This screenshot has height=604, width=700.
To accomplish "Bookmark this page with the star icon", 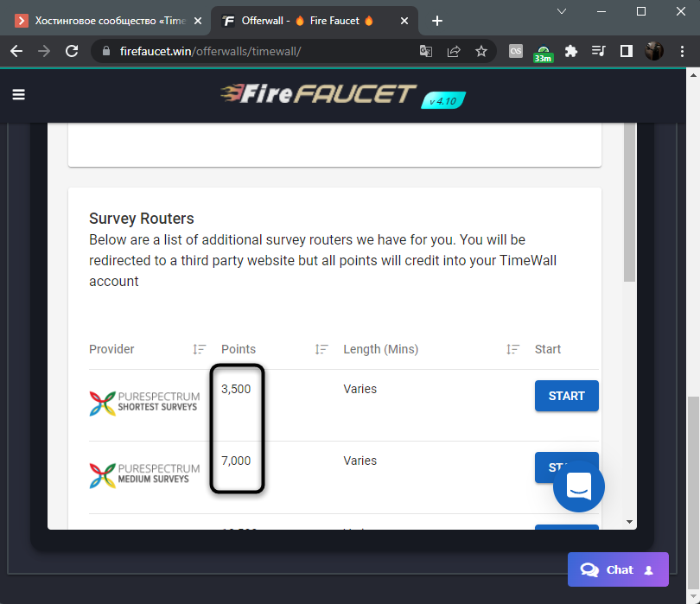I will (x=480, y=51).
